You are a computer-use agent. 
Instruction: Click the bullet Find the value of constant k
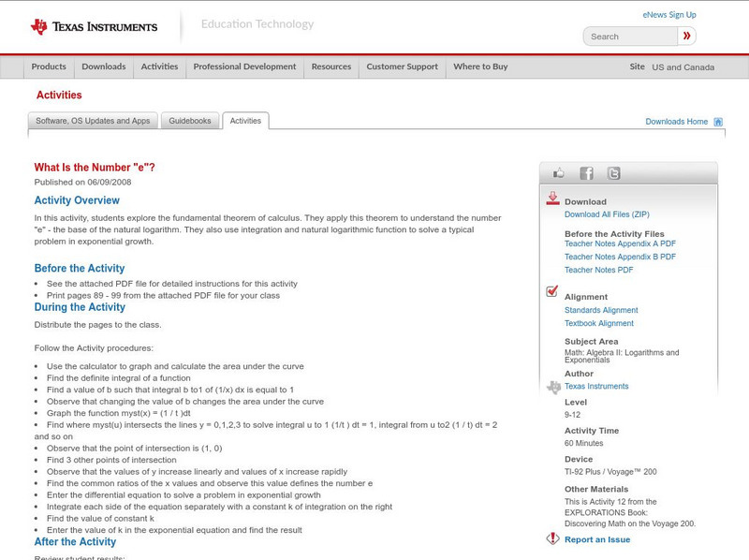[x=100, y=519]
